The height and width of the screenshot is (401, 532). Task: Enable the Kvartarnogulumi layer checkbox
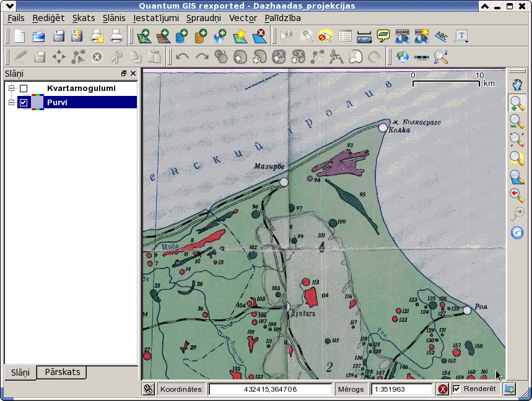(x=24, y=88)
